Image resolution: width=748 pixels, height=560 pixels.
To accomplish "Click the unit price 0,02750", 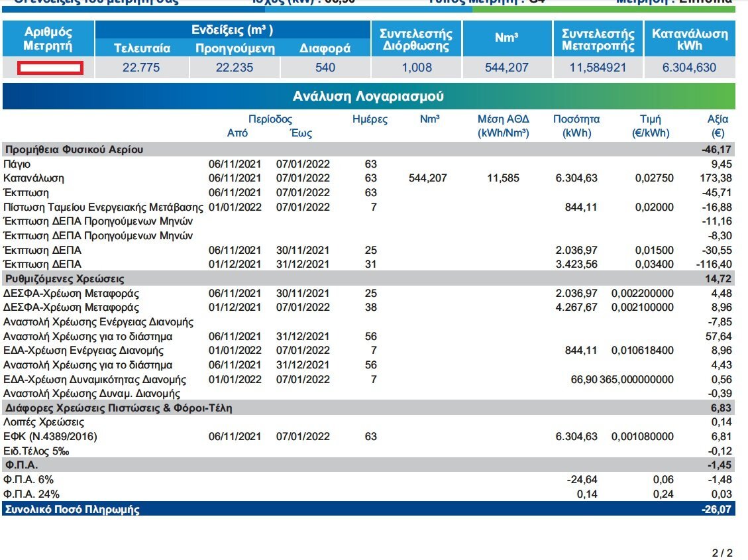I will 654,178.
